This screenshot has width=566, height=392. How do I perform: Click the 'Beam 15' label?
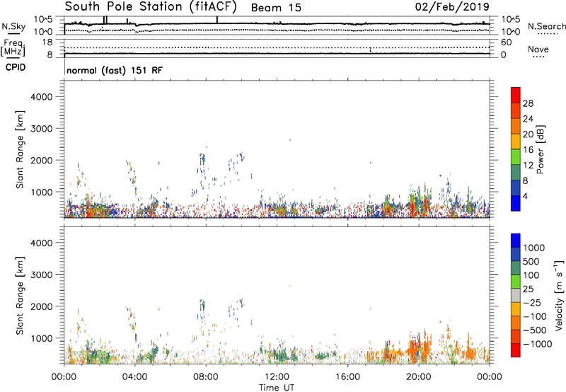[x=276, y=8]
